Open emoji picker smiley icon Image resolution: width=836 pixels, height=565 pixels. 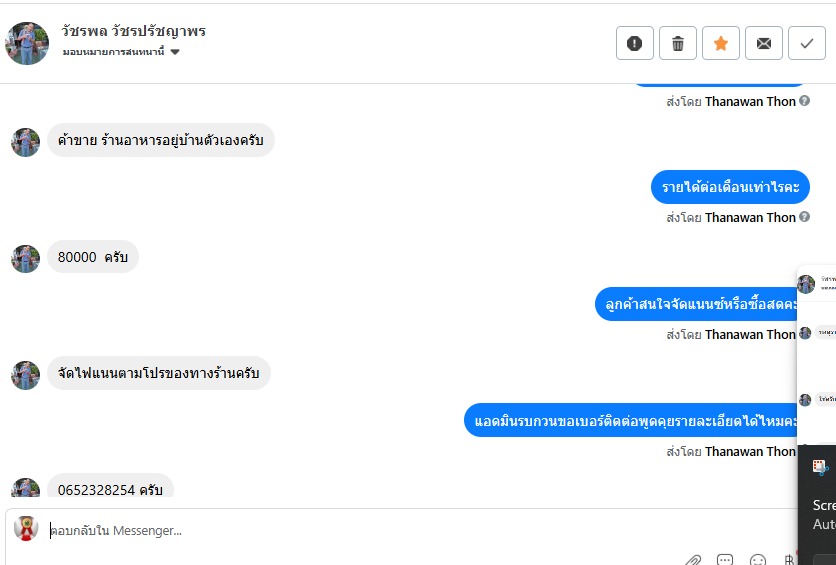(758, 560)
